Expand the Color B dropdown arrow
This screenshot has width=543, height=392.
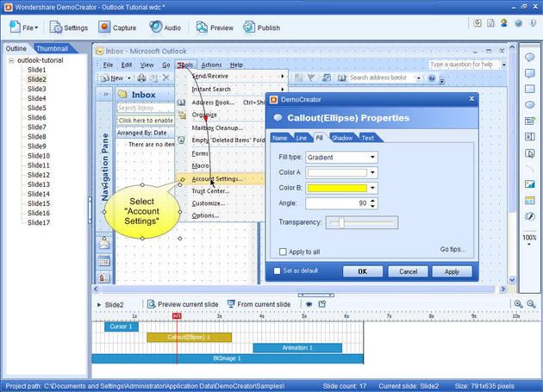tap(372, 188)
